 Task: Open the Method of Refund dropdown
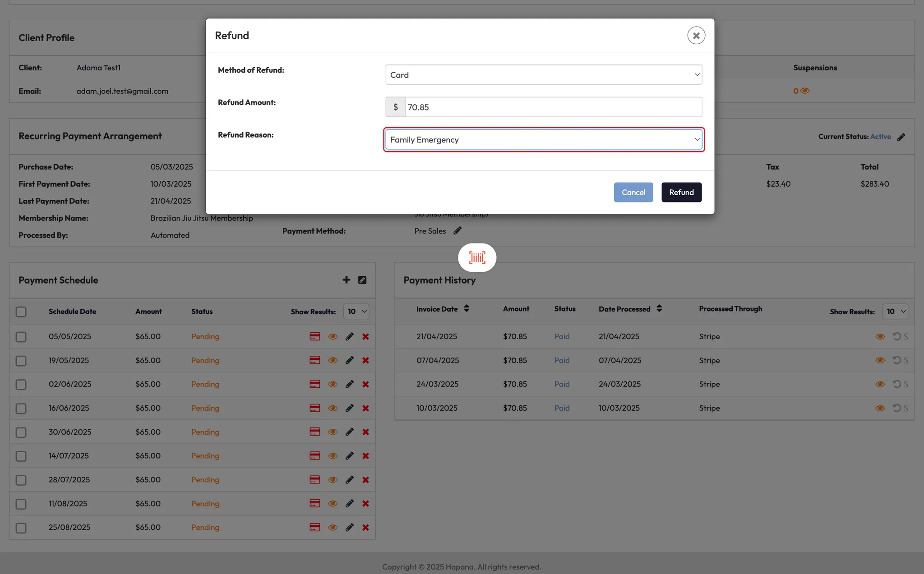tap(544, 75)
